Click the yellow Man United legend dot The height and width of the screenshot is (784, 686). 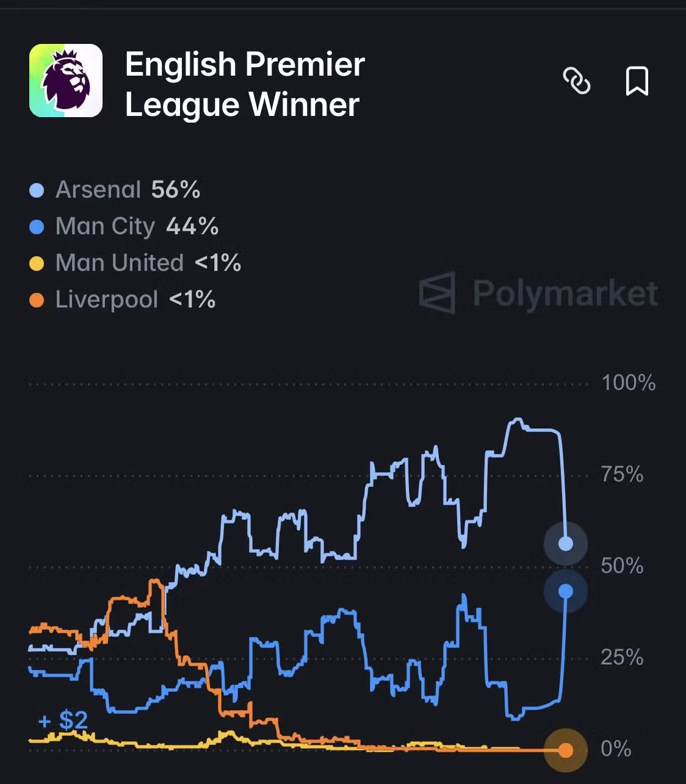click(x=37, y=264)
